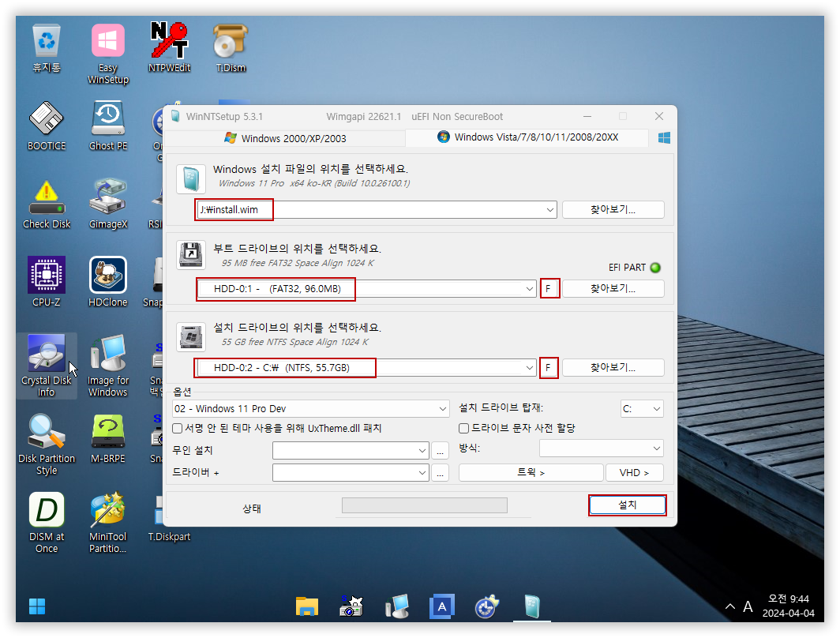Browse for drivers folder with ellipsis
840x638 pixels.
click(x=440, y=473)
